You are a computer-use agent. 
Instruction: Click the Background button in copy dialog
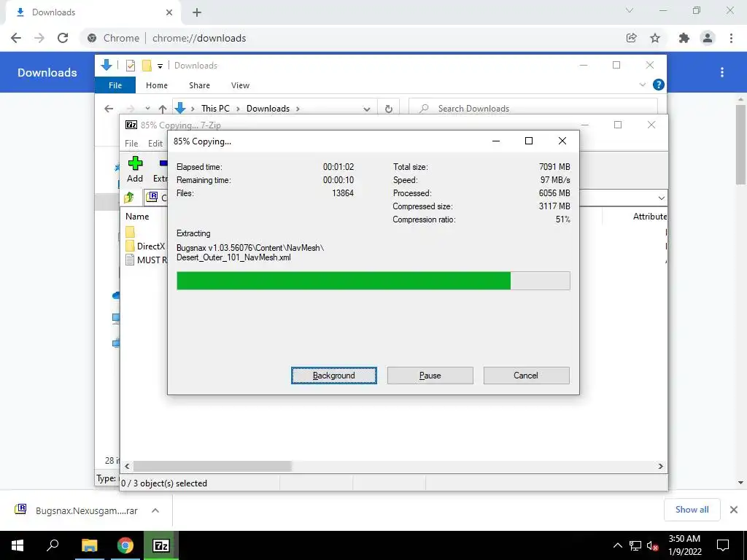click(x=333, y=376)
